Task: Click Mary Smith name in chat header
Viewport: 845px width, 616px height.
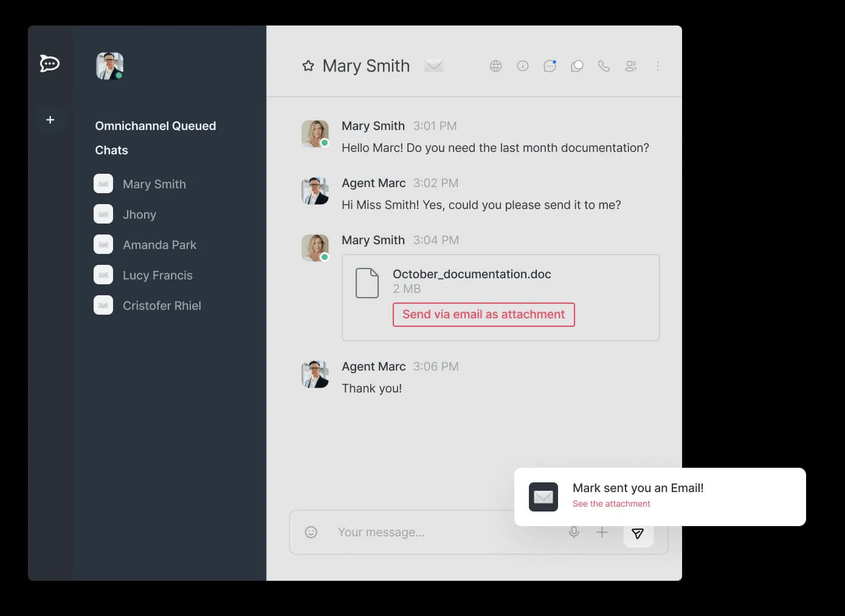Action: [x=366, y=66]
